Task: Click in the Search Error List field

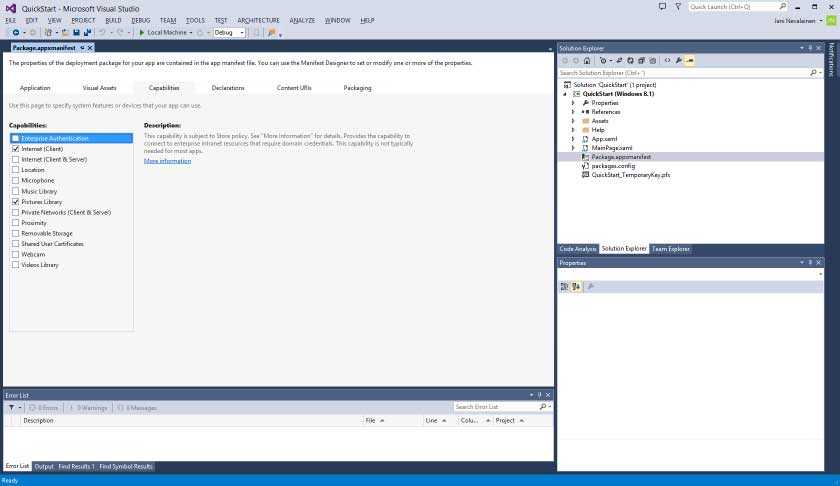Action: (x=496, y=407)
